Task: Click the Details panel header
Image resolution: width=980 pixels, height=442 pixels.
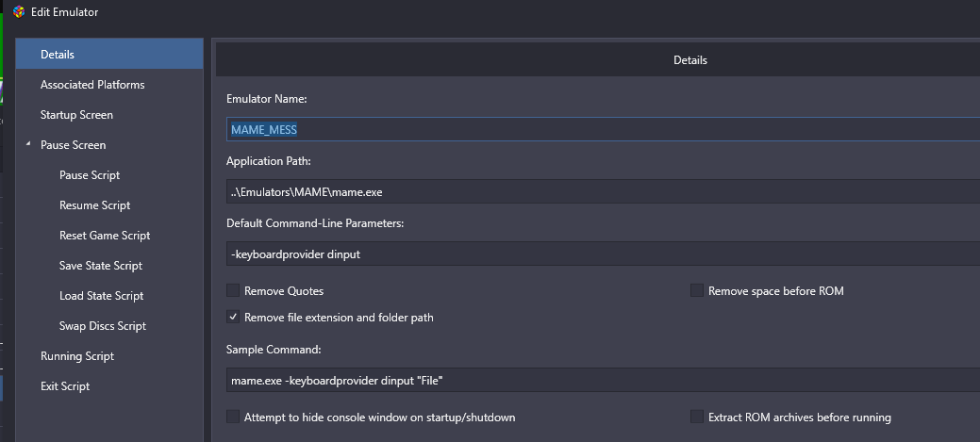Action: pos(598,60)
